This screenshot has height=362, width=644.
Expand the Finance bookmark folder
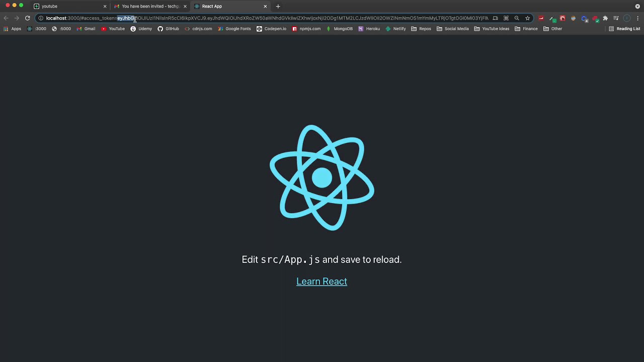[526, 29]
